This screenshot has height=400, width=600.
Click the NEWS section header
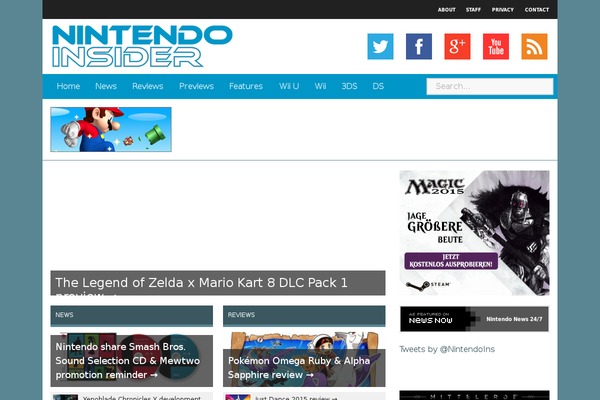[x=132, y=315]
